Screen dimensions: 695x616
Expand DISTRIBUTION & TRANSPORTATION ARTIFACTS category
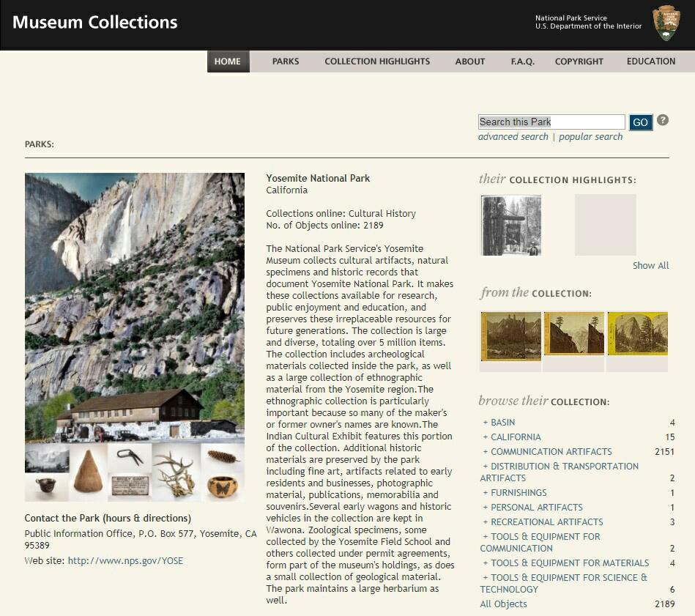point(560,472)
